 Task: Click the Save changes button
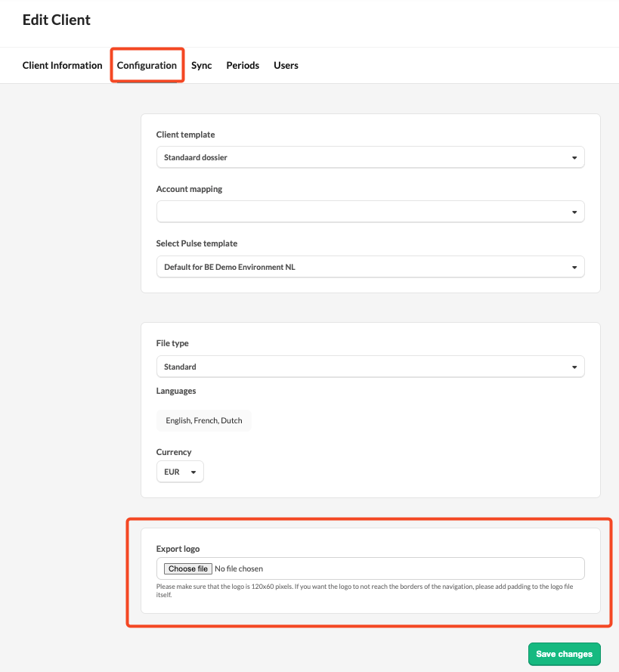(x=564, y=654)
